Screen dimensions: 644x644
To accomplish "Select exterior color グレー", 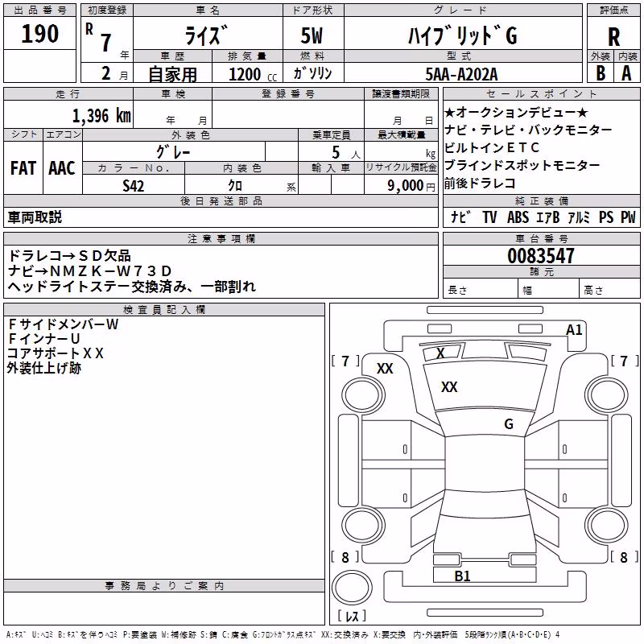I will point(173,152).
